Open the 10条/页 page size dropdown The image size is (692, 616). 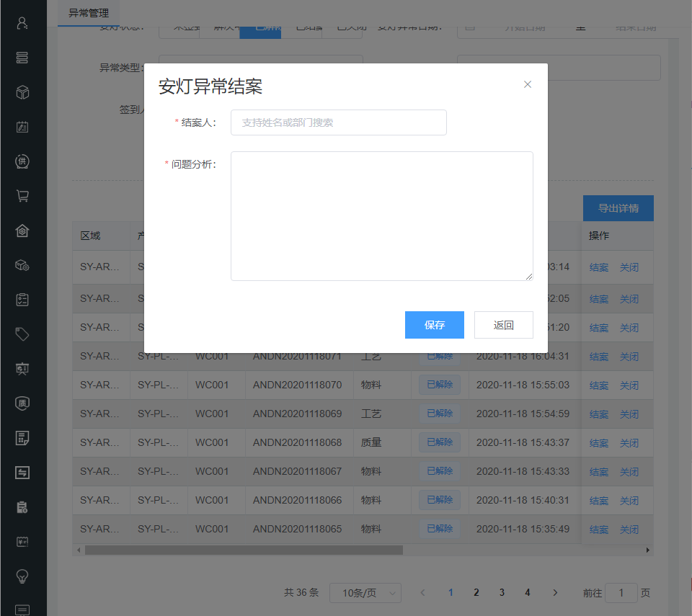365,593
